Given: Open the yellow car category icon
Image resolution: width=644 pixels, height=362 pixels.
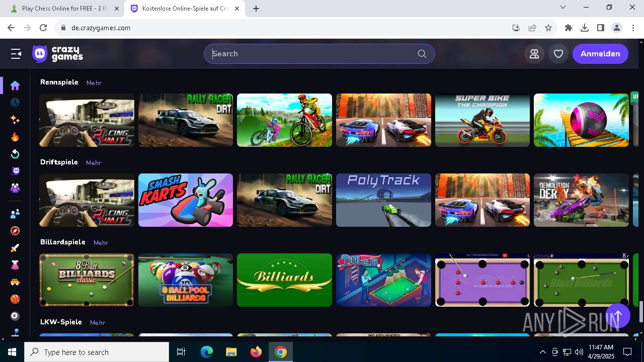Looking at the screenshot, I should pos(15,282).
